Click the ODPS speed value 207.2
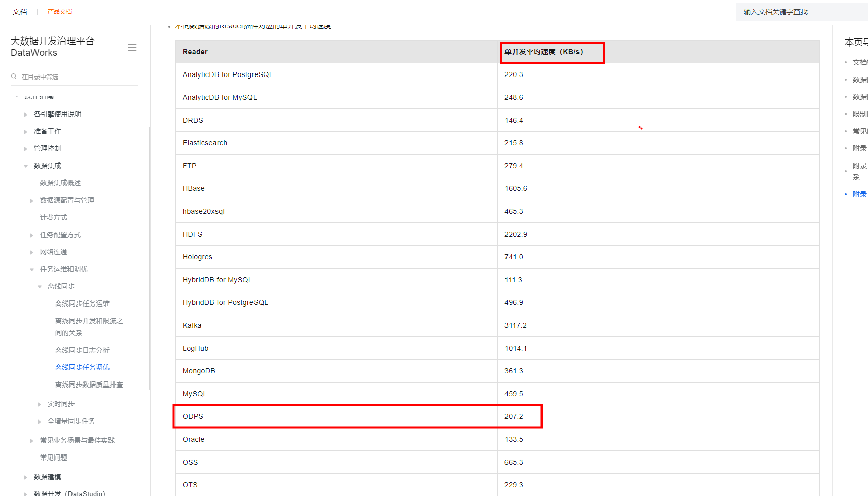 (514, 416)
